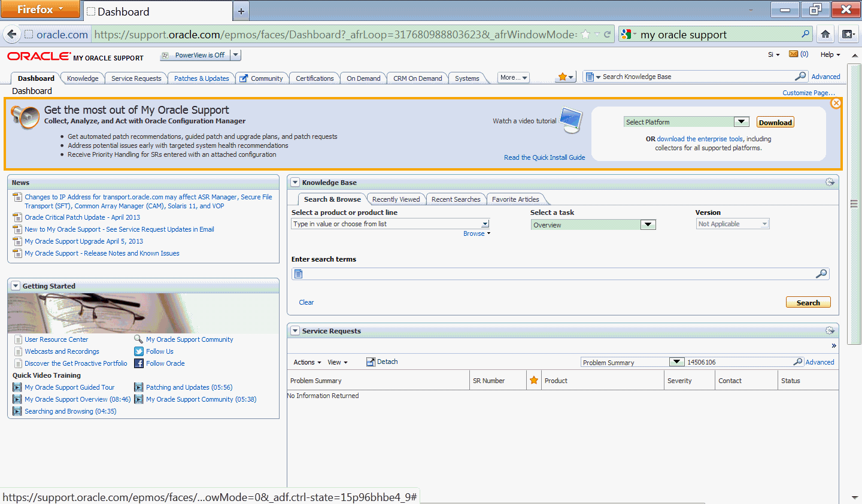
Task: Open the Help menu
Action: point(830,54)
